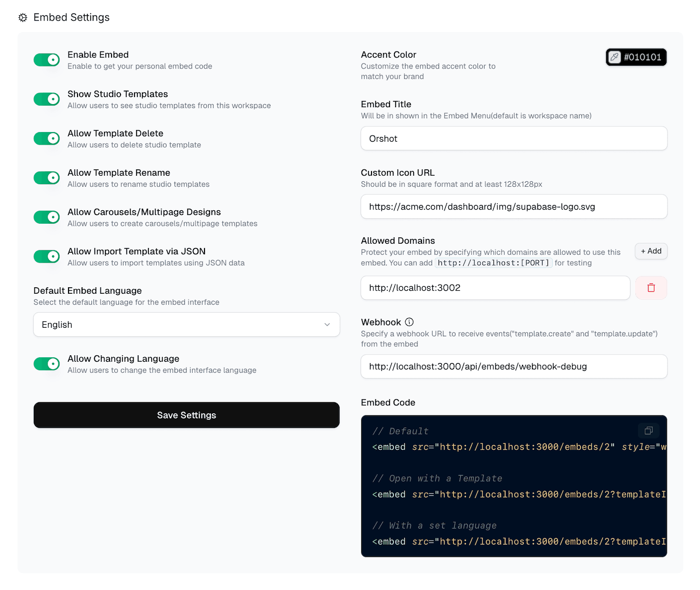700x590 pixels.
Task: Click the Save Settings button
Action: pos(186,415)
